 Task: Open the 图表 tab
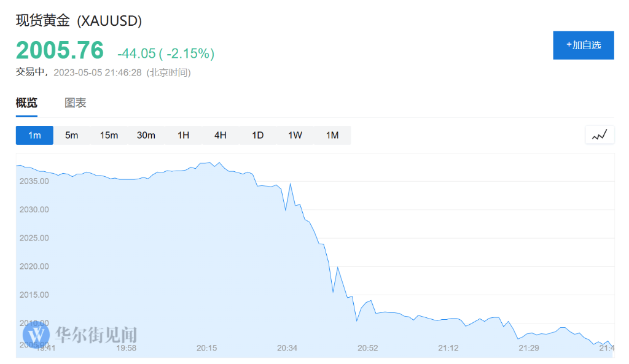tap(74, 103)
